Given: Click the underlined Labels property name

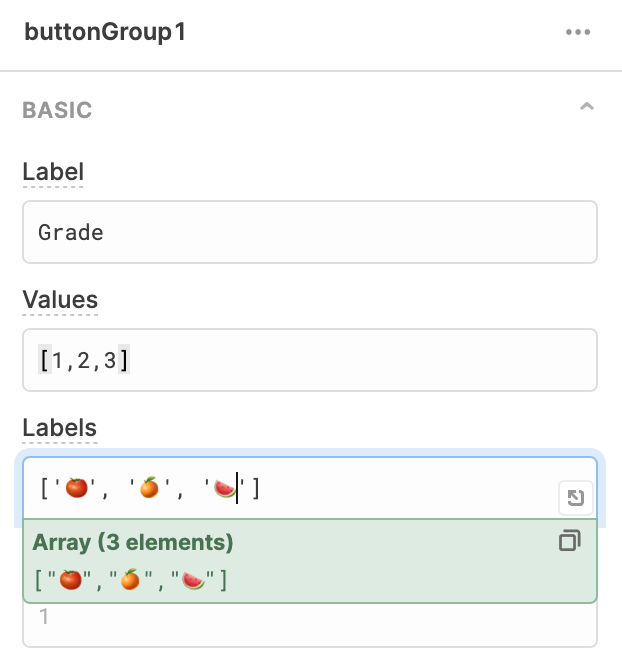Looking at the screenshot, I should pos(60,428).
